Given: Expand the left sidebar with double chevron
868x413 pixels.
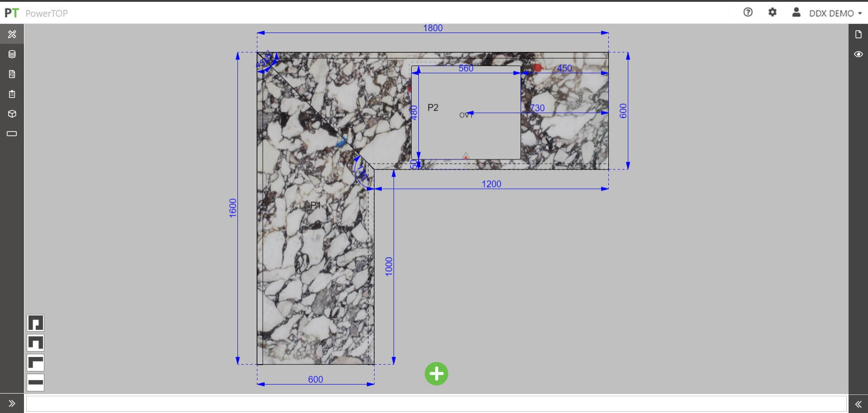Looking at the screenshot, I should pos(12,404).
